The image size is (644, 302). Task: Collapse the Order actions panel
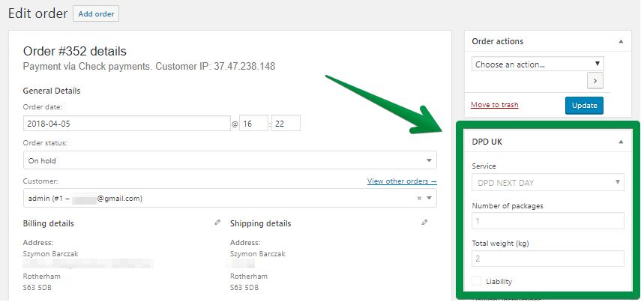621,41
